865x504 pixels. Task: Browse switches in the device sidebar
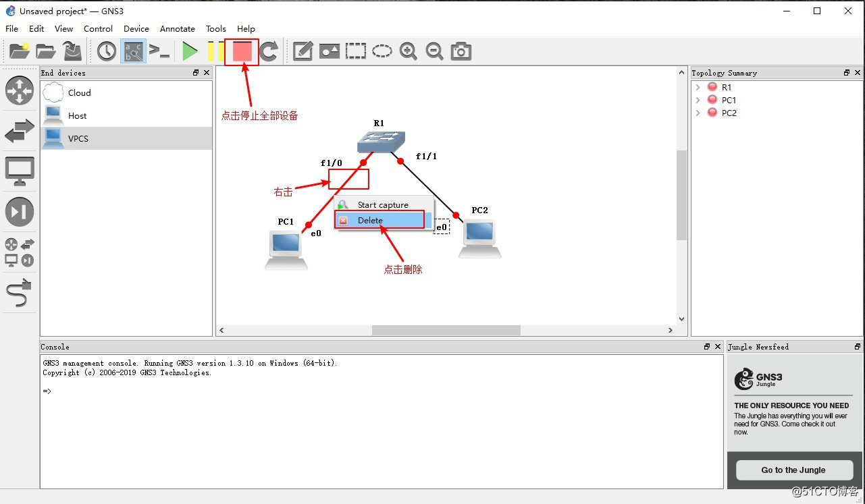tap(20, 131)
